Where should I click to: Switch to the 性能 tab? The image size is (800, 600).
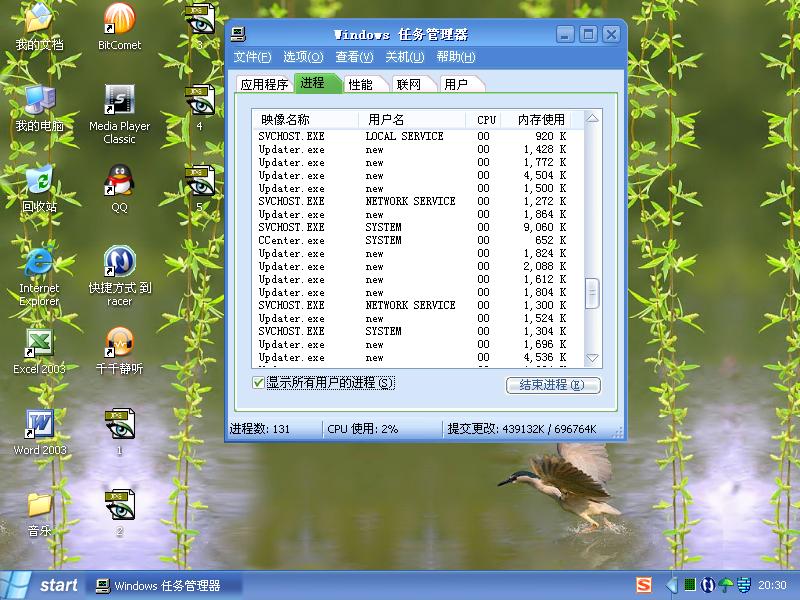click(364, 84)
